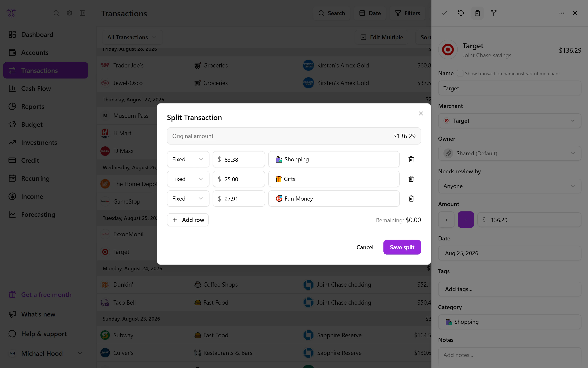Click the split transaction icon in detail panel
The width and height of the screenshot is (588, 368).
(x=493, y=13)
